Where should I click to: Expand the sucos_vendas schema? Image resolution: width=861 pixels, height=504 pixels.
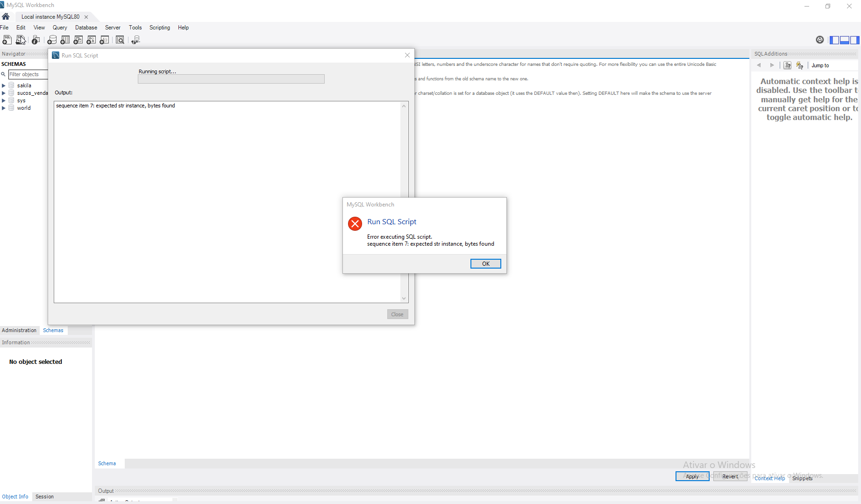pos(4,93)
